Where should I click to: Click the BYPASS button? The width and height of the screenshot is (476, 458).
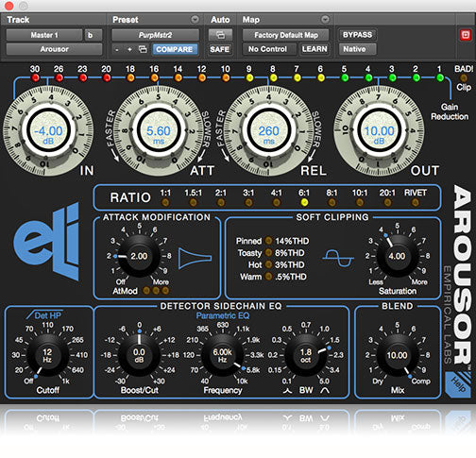pos(357,35)
